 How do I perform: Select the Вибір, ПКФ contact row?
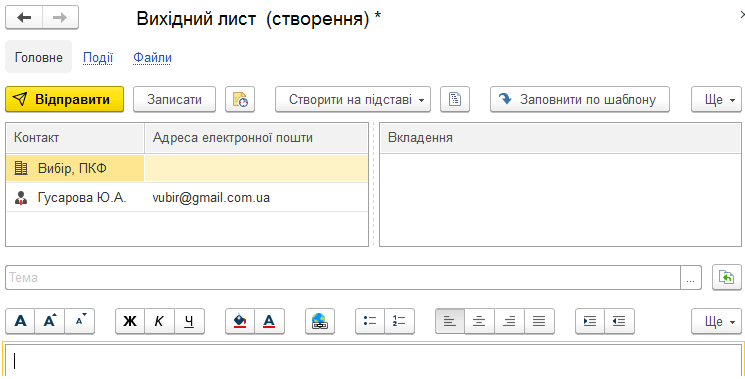point(187,168)
